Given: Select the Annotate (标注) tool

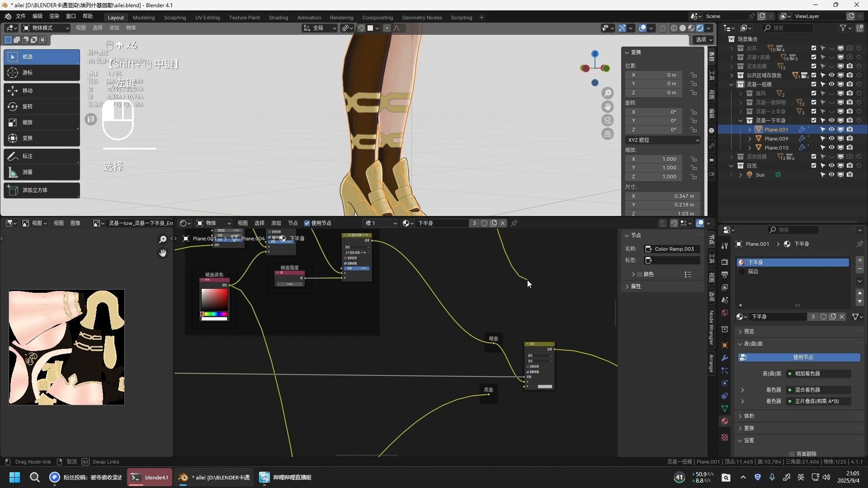Looking at the screenshot, I should tap(42, 156).
